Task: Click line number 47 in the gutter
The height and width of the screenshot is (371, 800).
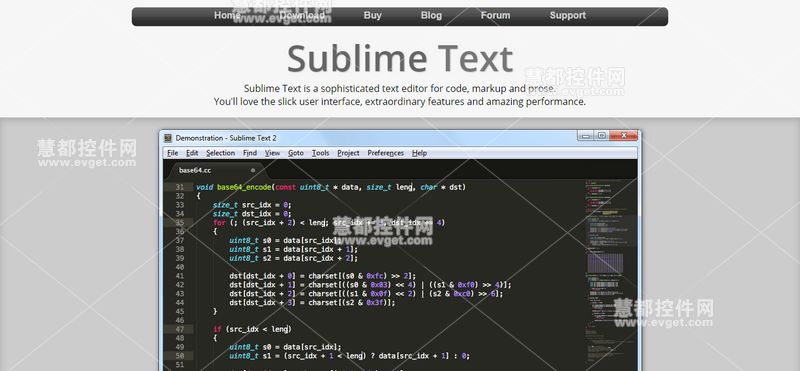Action: click(179, 329)
